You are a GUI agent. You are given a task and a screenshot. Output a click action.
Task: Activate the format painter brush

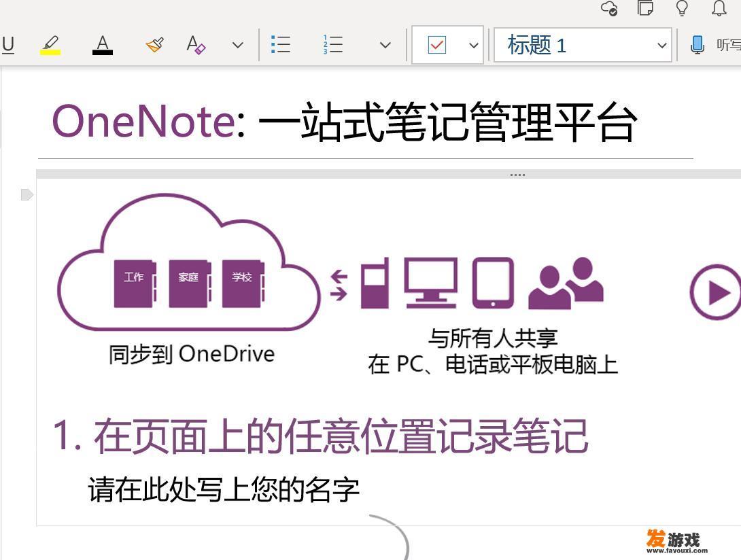(154, 46)
